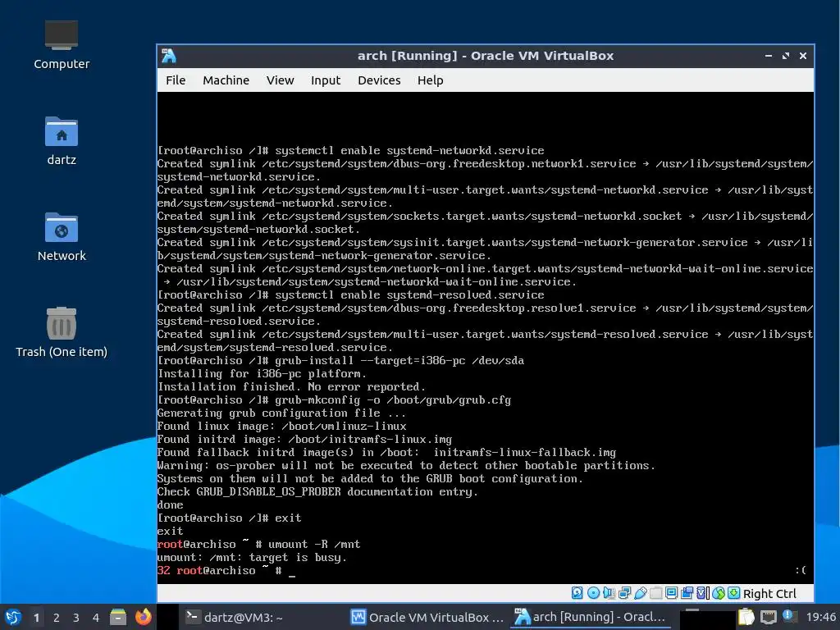Screen dimensions: 840x630
Task: Maximize the arch VirtualBox window
Action: [785, 56]
